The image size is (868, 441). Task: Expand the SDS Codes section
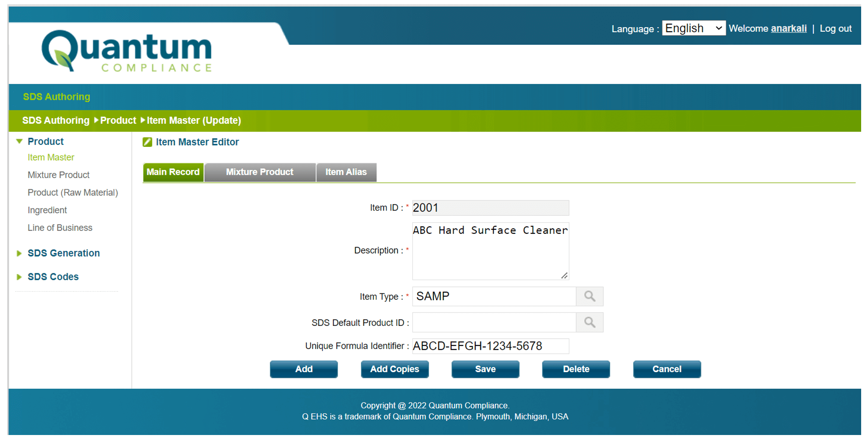[19, 277]
